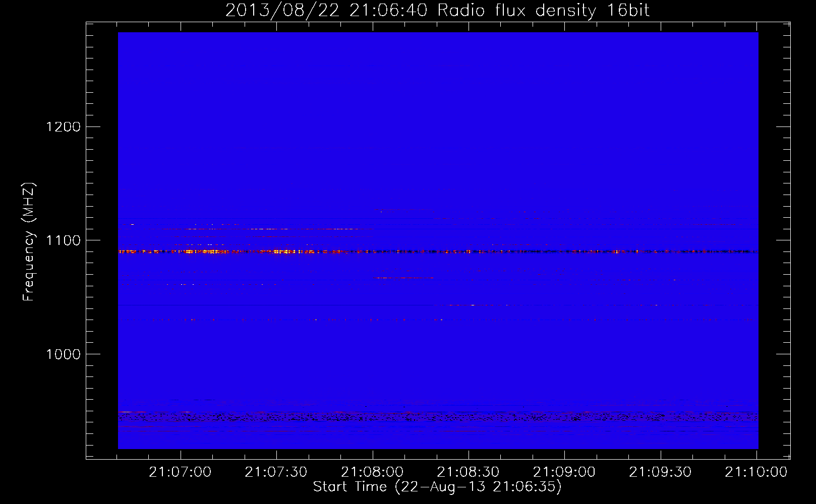Click the x-axis label 'Start Time (22-Aug-13 21:06:35)'
816x504 pixels.
pyautogui.click(x=437, y=487)
